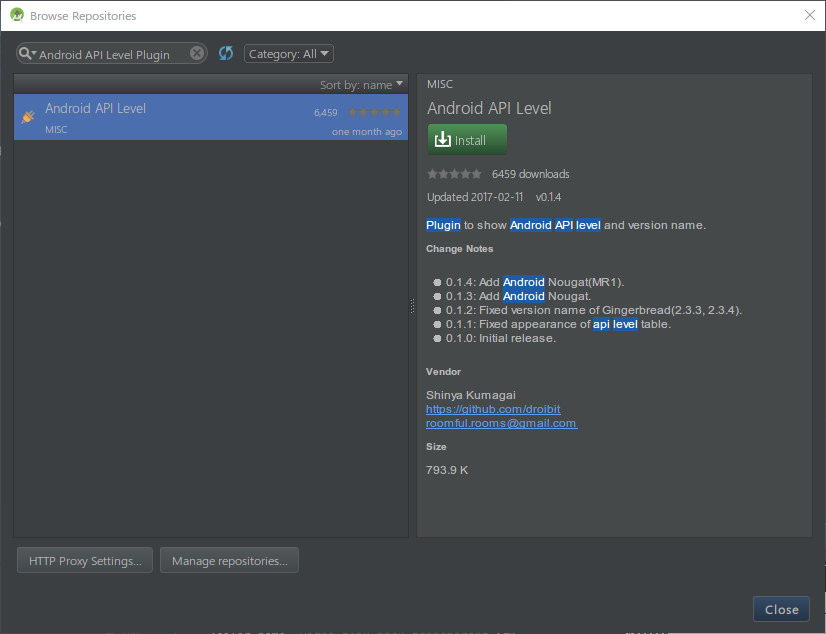Click the size value '793.9 K'
826x634 pixels.
coord(447,470)
